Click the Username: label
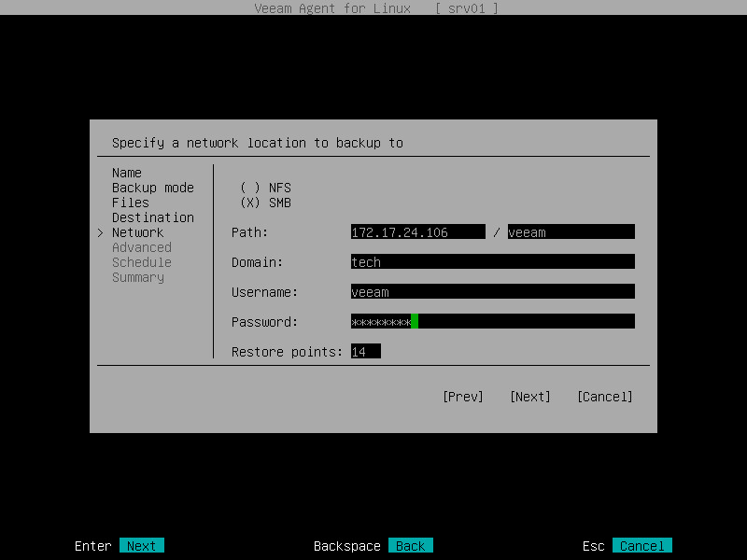This screenshot has height=560, width=747. 264,292
